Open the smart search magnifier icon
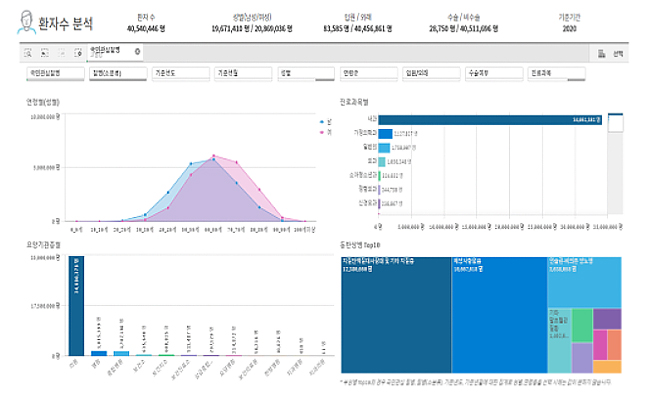 (x=28, y=53)
